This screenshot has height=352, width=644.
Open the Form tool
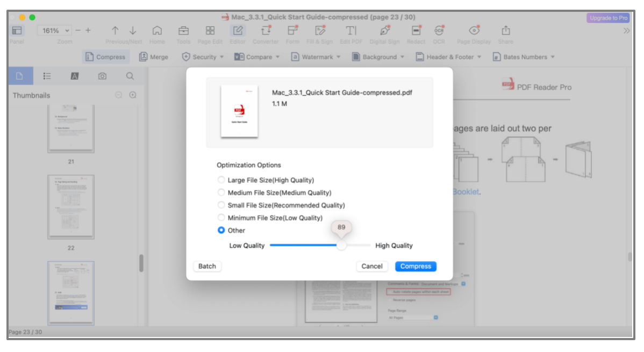[x=292, y=31]
